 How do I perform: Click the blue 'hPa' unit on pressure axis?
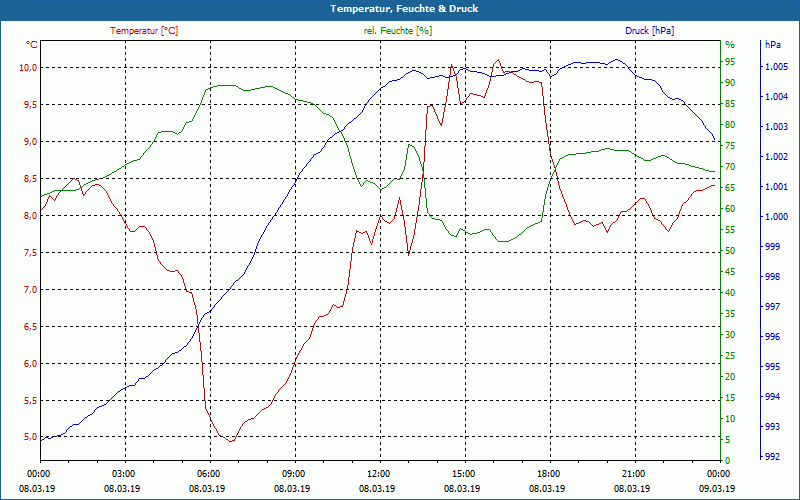click(x=772, y=45)
